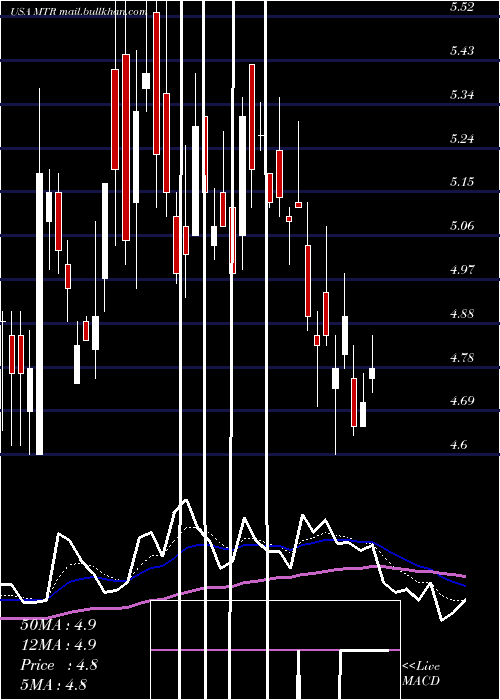Select the 4.69 price axis label
This screenshot has height=700, width=500.
[x=462, y=401]
